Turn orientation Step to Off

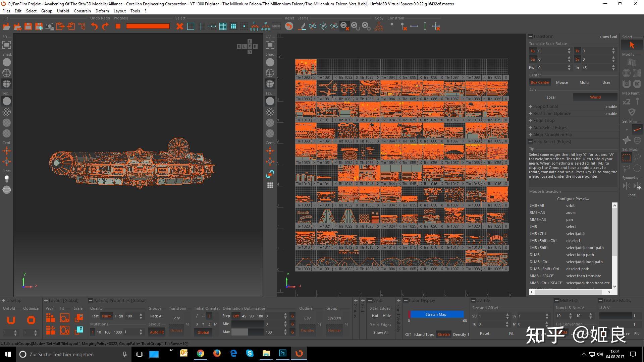pos(236,316)
